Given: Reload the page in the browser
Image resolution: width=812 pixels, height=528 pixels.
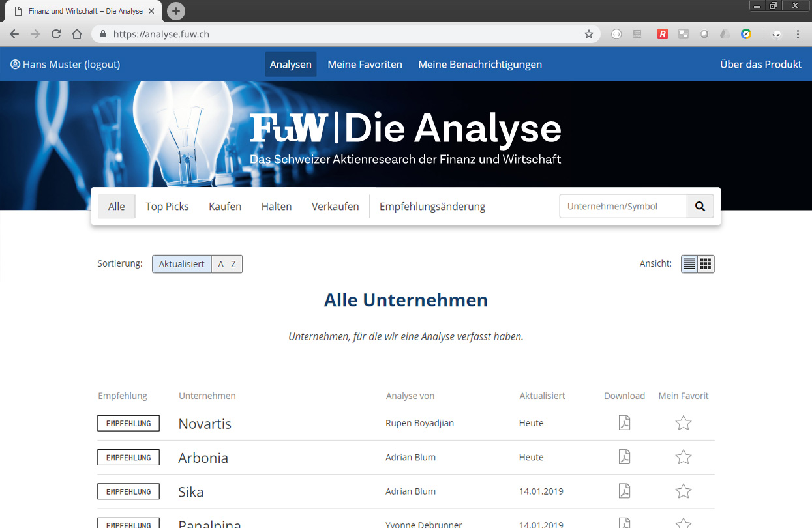Looking at the screenshot, I should [x=56, y=34].
